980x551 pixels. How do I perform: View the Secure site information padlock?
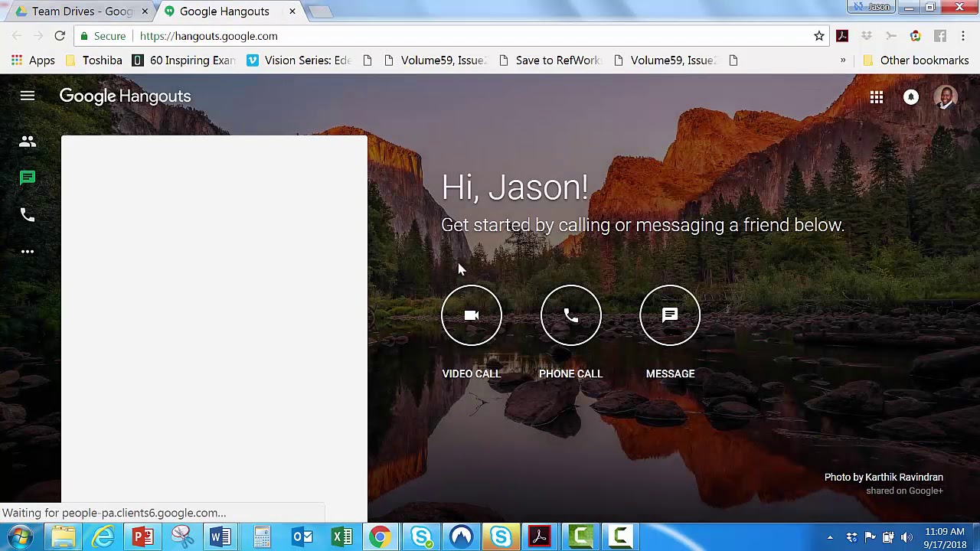103,36
